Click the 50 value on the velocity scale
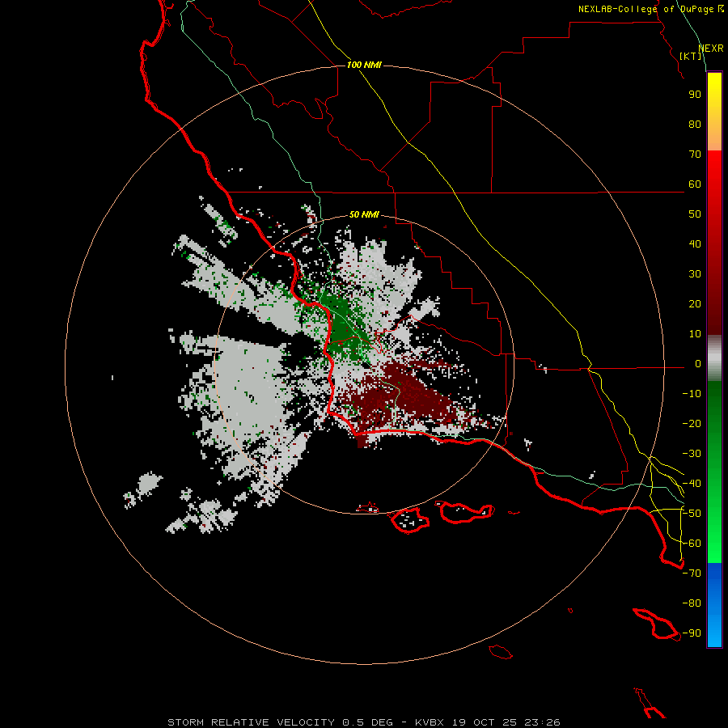The height and width of the screenshot is (728, 728). (x=695, y=214)
